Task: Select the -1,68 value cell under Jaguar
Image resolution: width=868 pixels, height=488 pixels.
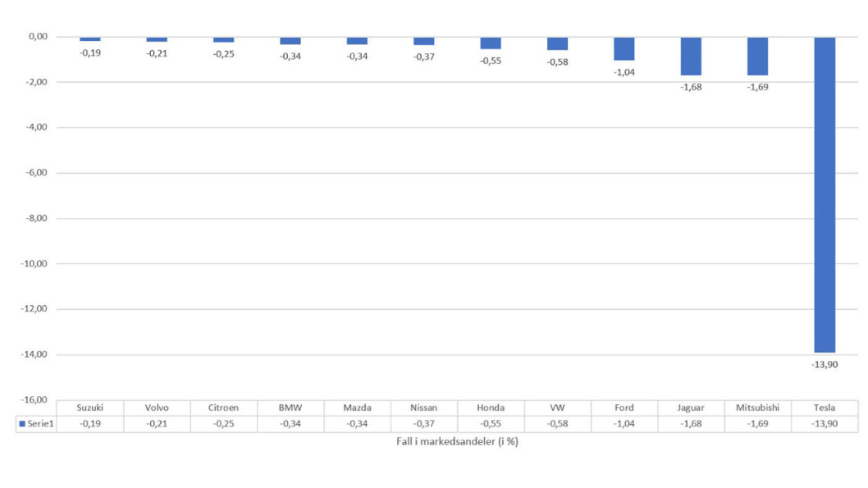Action: 691,424
